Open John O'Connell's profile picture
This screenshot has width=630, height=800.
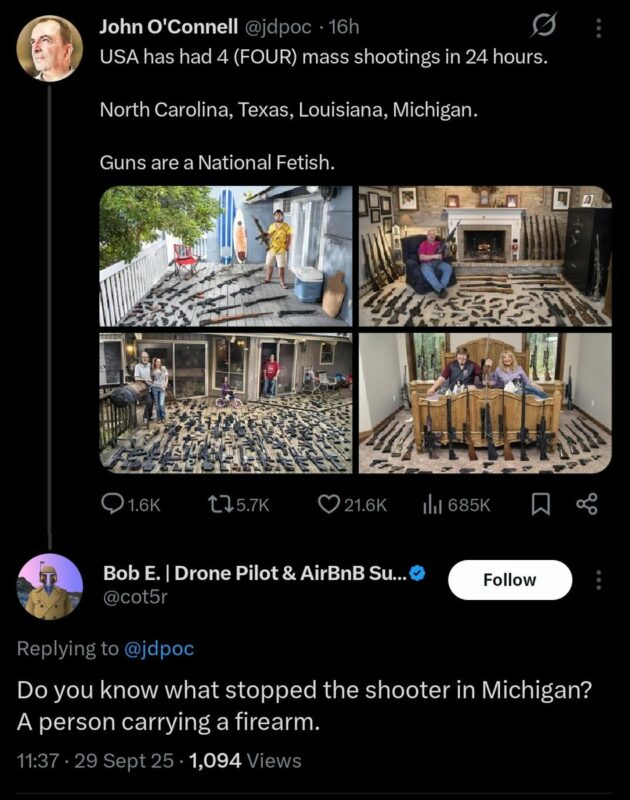50,48
